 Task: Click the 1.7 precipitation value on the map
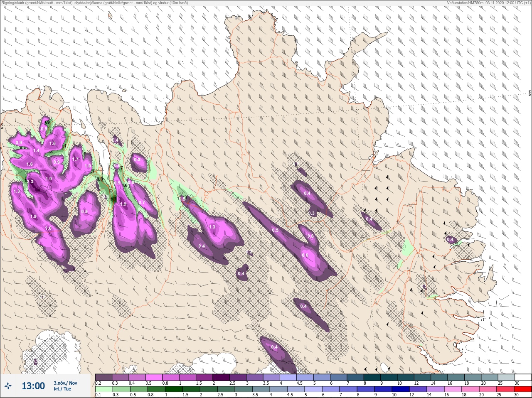[x=75, y=159]
